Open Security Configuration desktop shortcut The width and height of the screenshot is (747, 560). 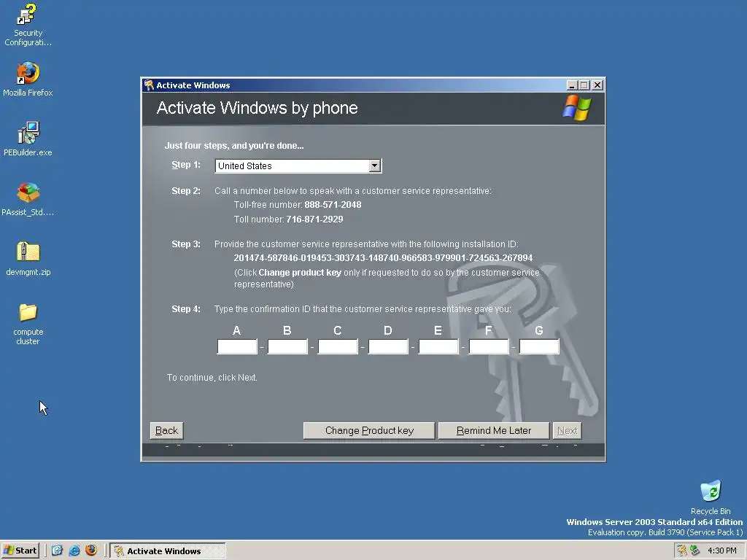28,24
